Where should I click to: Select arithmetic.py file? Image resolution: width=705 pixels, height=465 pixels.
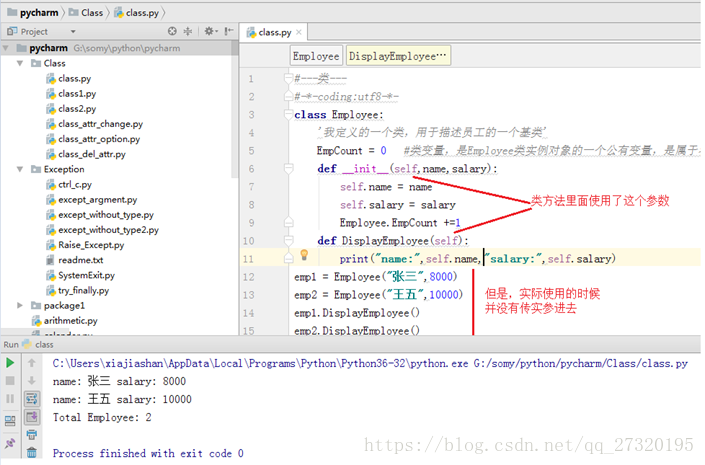pyautogui.click(x=65, y=321)
